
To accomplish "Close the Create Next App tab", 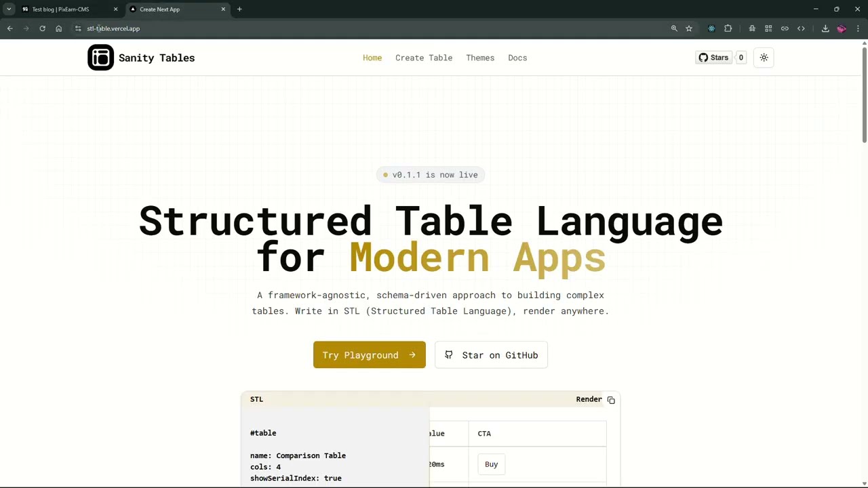I will [223, 9].
